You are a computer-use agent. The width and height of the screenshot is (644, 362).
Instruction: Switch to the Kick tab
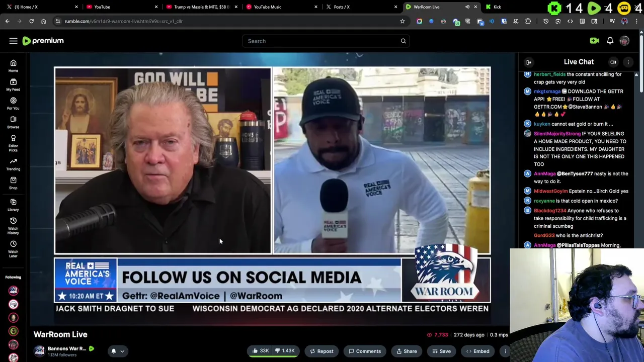[x=497, y=7]
